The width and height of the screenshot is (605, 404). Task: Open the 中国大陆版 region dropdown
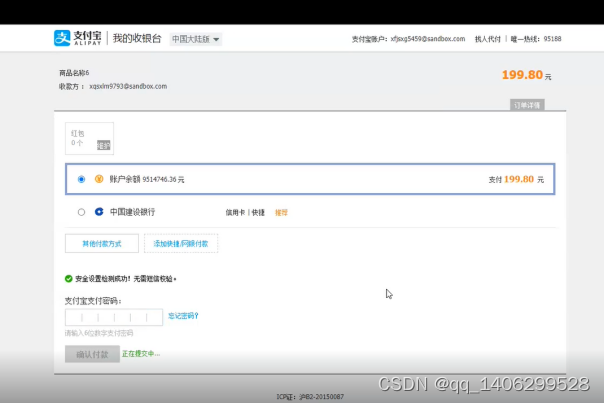click(x=196, y=39)
